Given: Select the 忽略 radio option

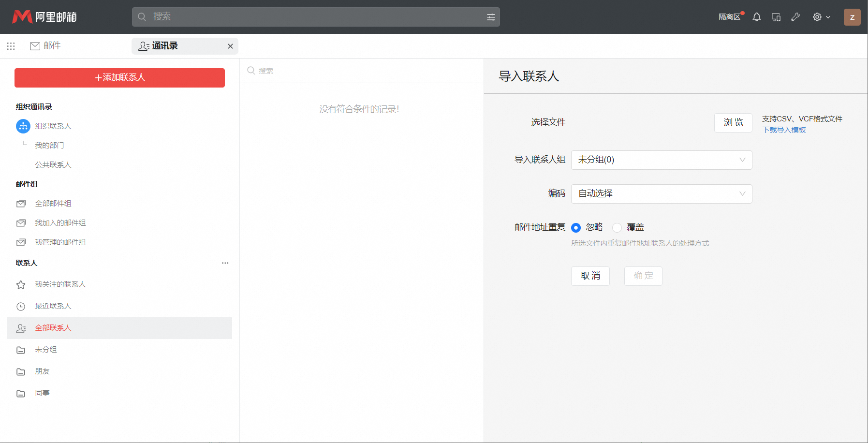Looking at the screenshot, I should [x=576, y=228].
